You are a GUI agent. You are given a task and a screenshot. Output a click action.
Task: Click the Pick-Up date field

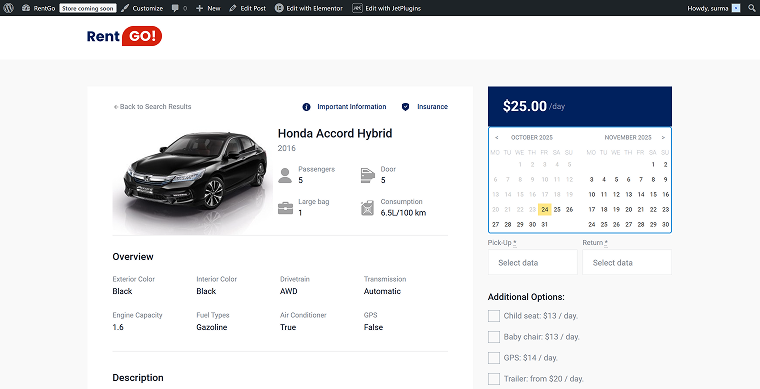(x=533, y=262)
